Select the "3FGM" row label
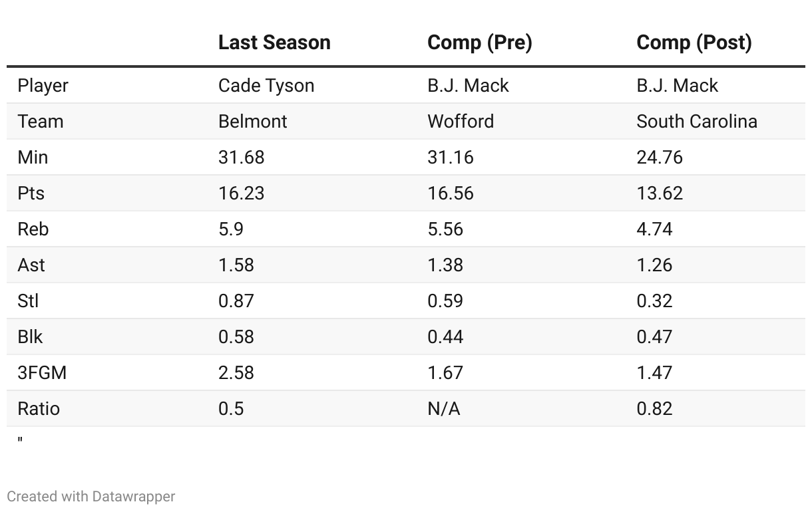 tap(42, 373)
